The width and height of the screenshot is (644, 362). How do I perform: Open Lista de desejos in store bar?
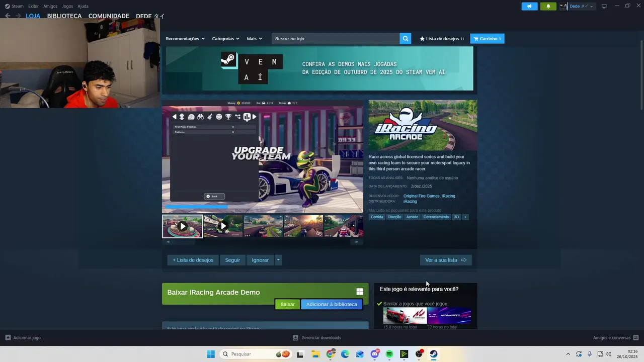pyautogui.click(x=442, y=39)
